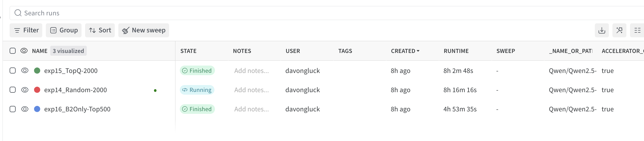The width and height of the screenshot is (644, 141).
Task: Open the Group menu
Action: click(64, 30)
